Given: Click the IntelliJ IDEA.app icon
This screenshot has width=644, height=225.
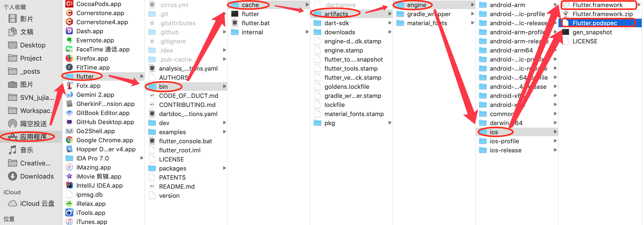Looking at the screenshot, I should click(x=69, y=185).
